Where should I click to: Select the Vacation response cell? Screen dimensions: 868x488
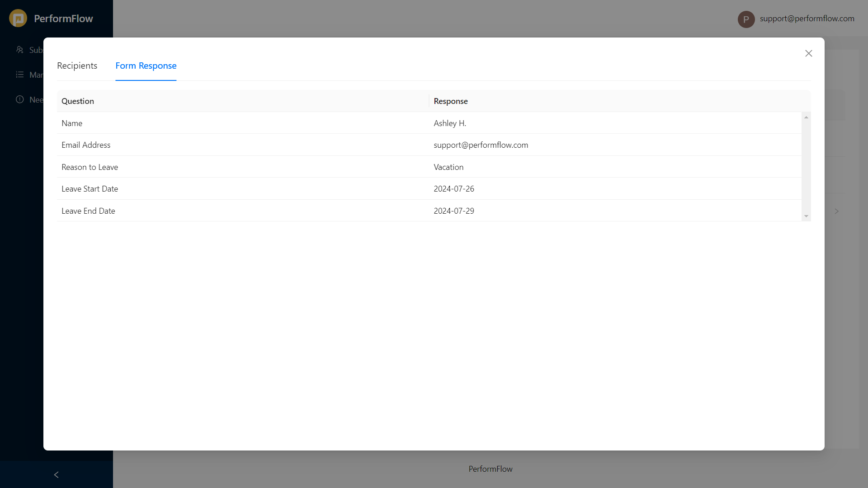(x=448, y=167)
